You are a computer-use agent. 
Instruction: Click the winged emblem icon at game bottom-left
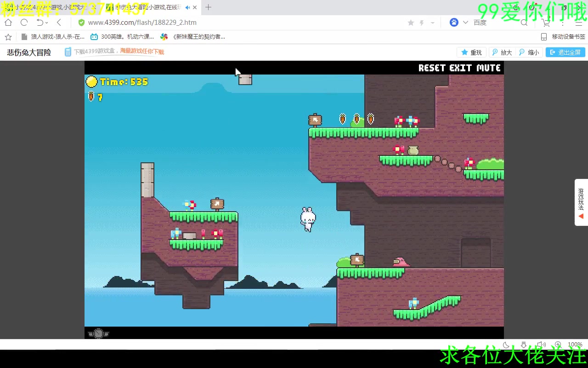pos(98,333)
